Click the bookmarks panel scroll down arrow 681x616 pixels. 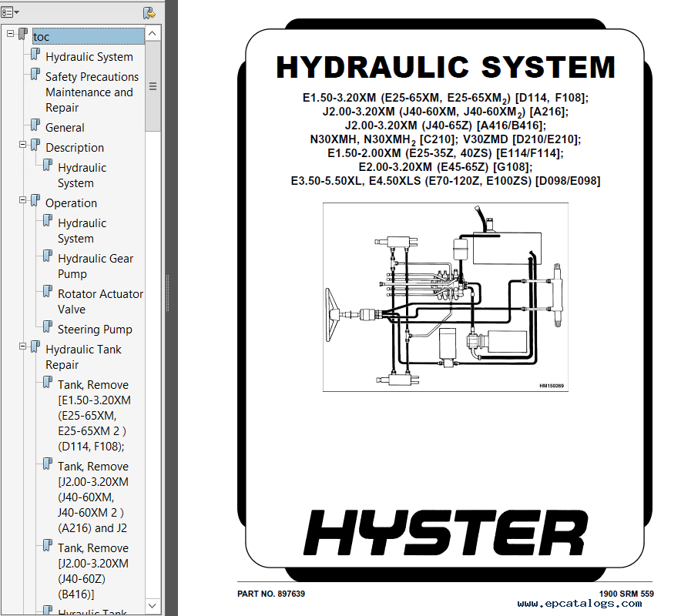coord(153,605)
